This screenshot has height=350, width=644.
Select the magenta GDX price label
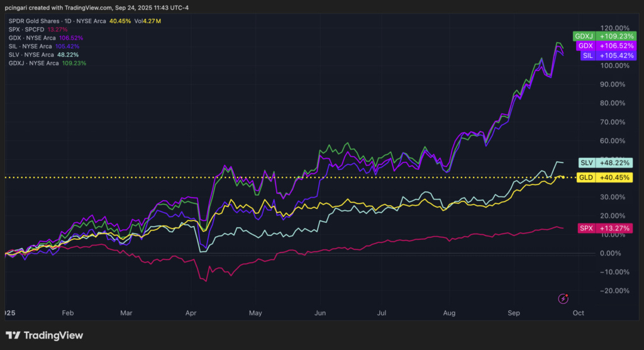(597, 46)
